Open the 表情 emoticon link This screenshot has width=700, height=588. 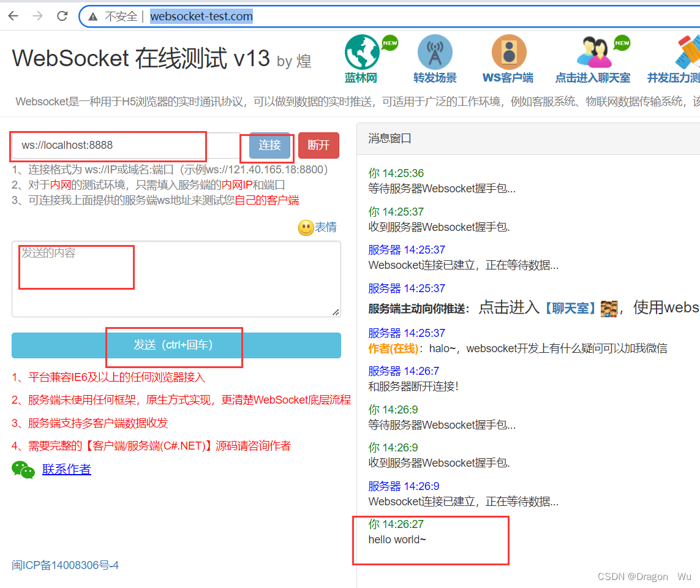point(325,227)
